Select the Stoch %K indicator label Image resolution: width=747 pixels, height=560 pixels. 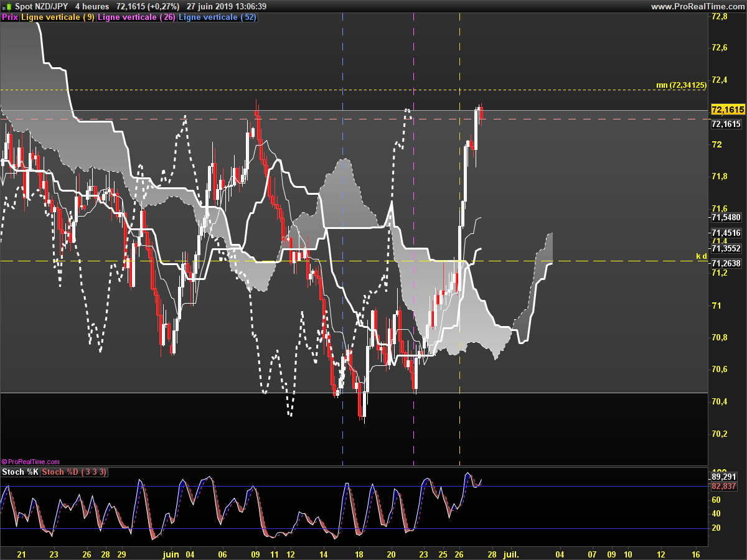click(x=21, y=472)
